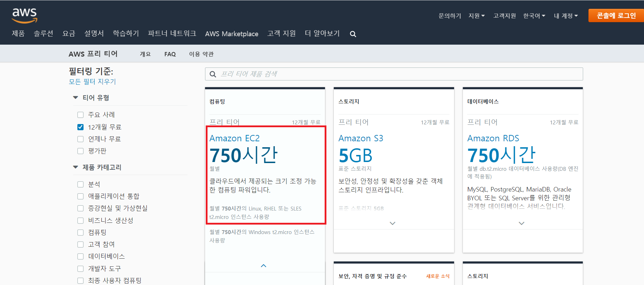This screenshot has height=285, width=644.
Task: Open the 내 계정 dropdown
Action: (x=566, y=16)
